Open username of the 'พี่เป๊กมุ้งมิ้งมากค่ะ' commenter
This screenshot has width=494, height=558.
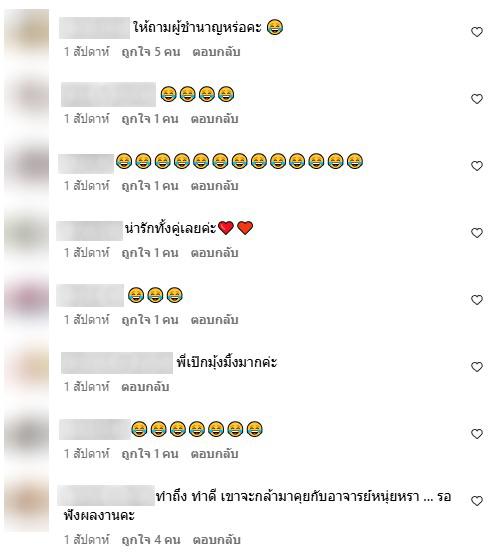click(x=117, y=363)
